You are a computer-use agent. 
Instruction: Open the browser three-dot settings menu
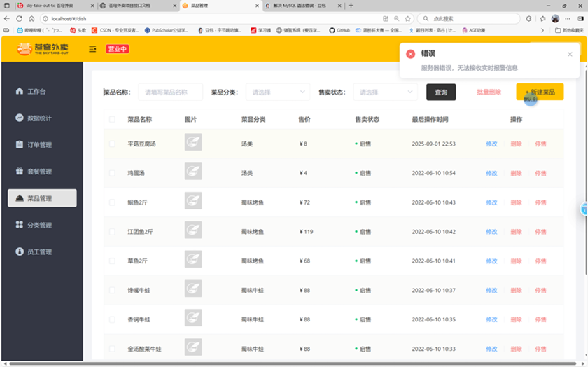tap(568, 18)
